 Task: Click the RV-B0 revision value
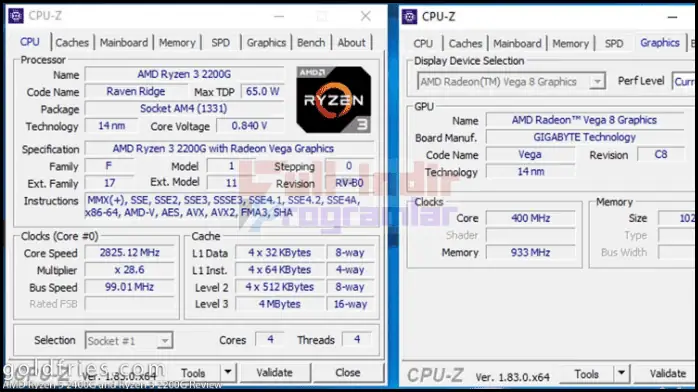[x=349, y=183]
